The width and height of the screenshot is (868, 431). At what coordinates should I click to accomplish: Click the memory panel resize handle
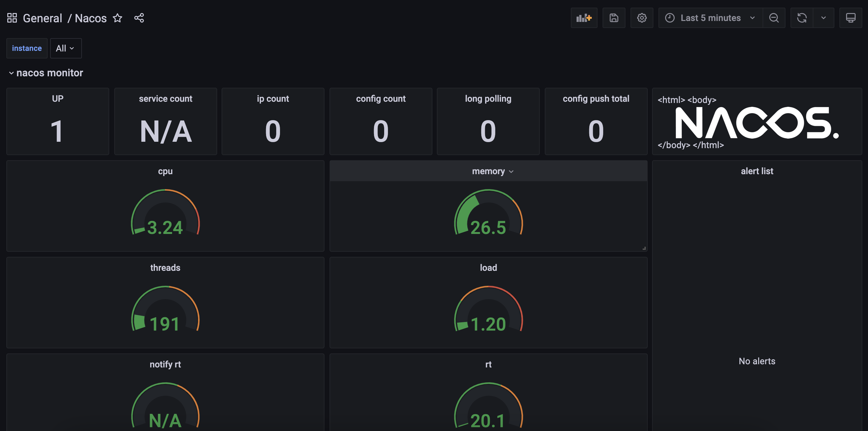[x=644, y=248]
